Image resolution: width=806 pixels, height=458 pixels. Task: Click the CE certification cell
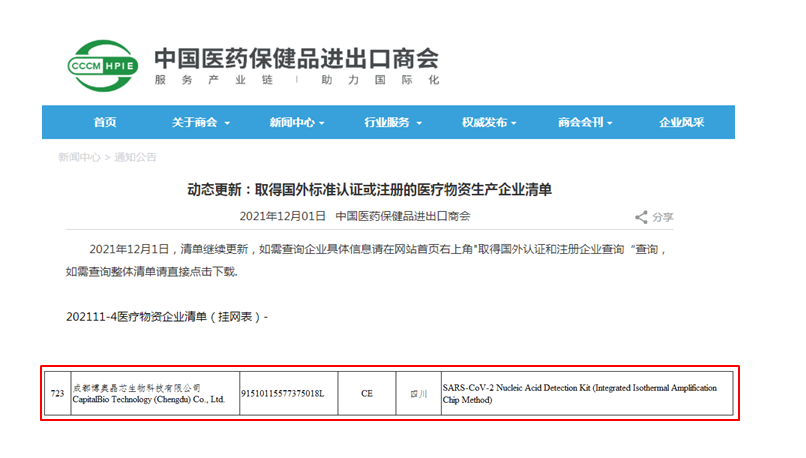tap(367, 394)
